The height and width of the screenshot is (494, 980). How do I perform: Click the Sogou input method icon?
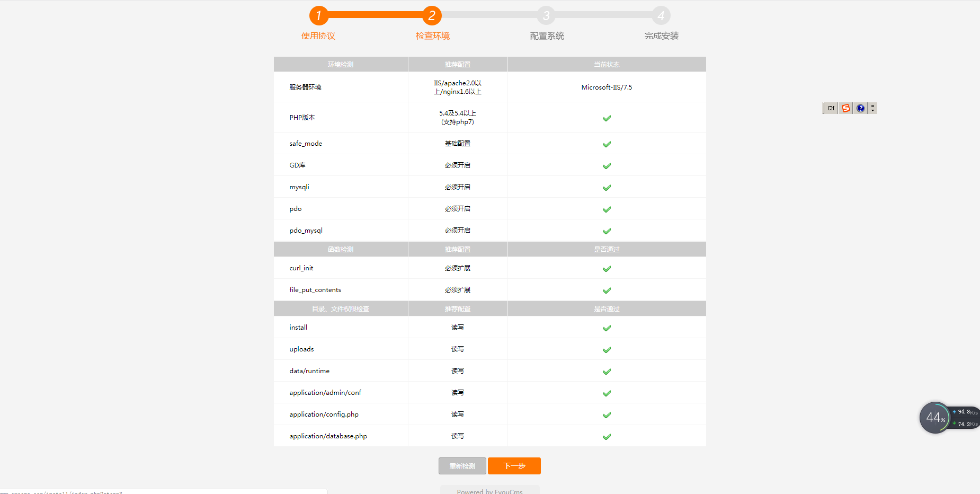(x=845, y=108)
